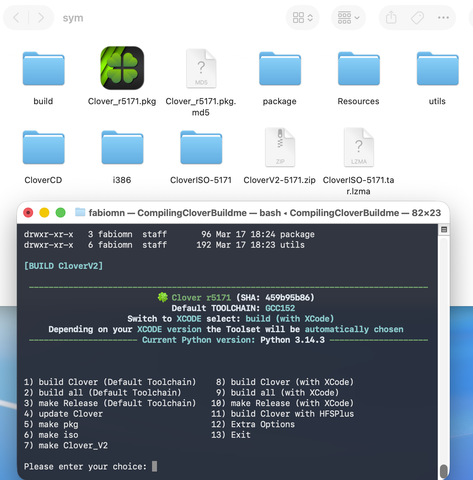Viewport: 473px width, 480px height.
Task: Select the CloverISO-5171.tar.lzma file icon
Action: (359, 147)
